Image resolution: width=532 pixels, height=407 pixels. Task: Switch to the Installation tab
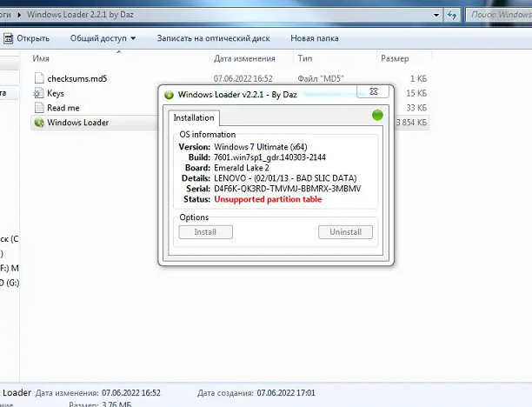[x=194, y=117]
